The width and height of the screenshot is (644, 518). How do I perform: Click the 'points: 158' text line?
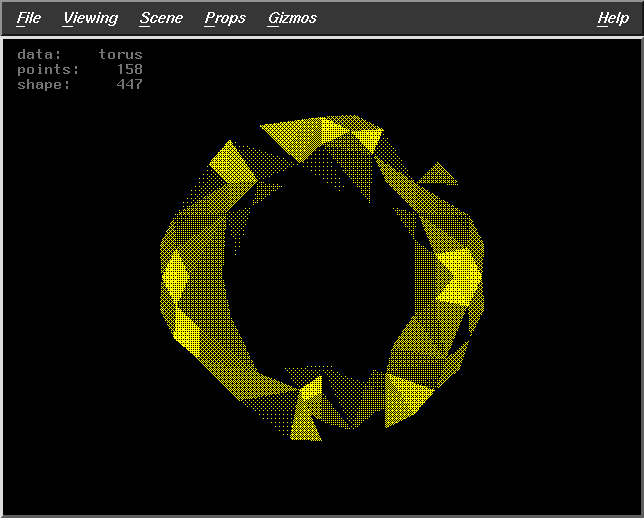(x=80, y=69)
